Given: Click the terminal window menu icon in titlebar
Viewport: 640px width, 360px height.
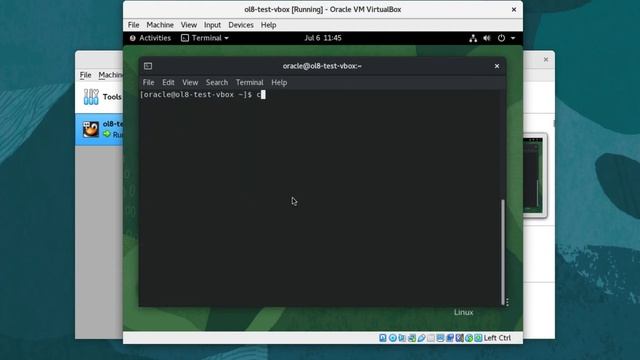Looking at the screenshot, I should pyautogui.click(x=148, y=66).
